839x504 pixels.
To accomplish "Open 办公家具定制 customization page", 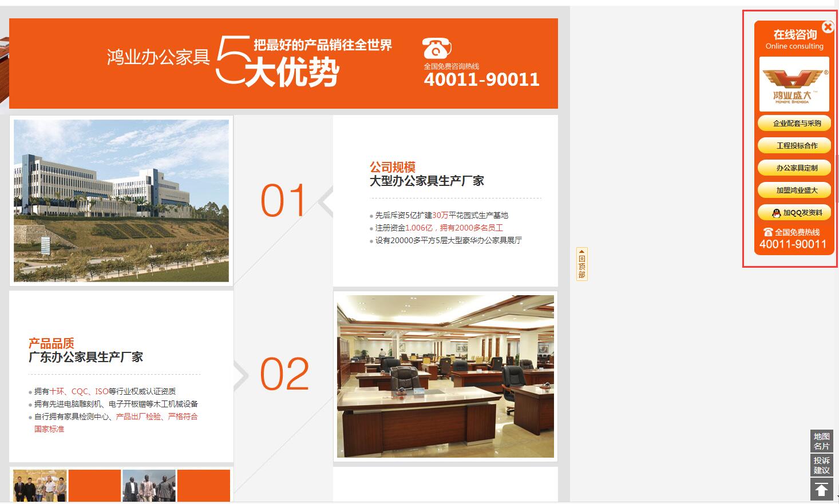I will click(x=794, y=168).
